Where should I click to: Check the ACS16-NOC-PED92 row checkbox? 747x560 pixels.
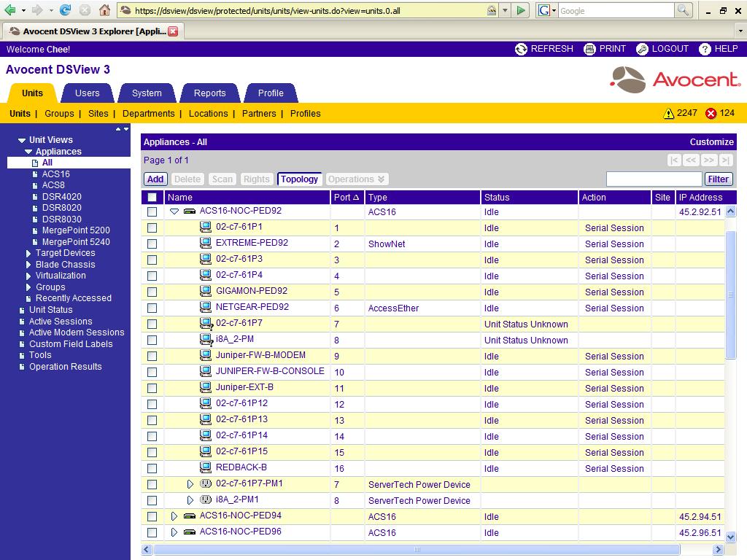pyautogui.click(x=152, y=211)
